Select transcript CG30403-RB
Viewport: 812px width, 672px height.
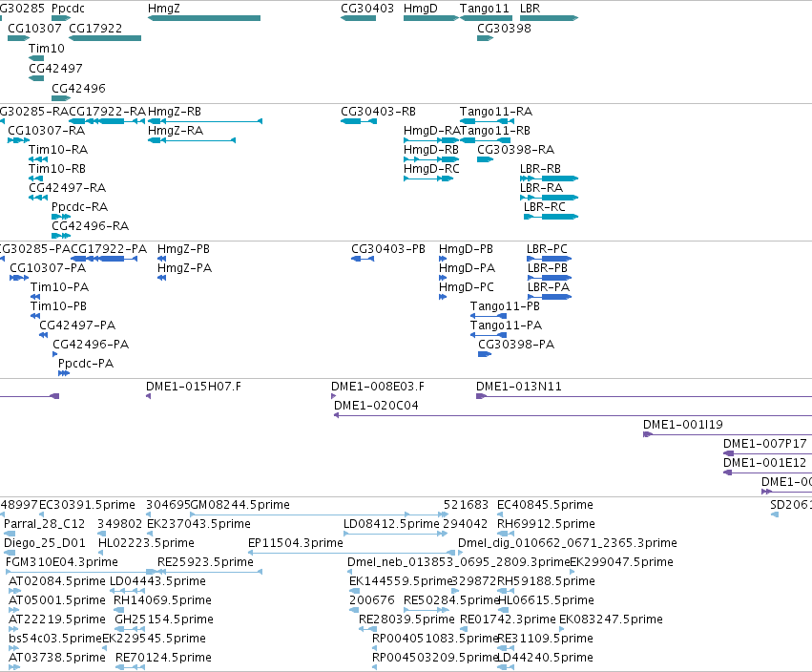(359, 121)
